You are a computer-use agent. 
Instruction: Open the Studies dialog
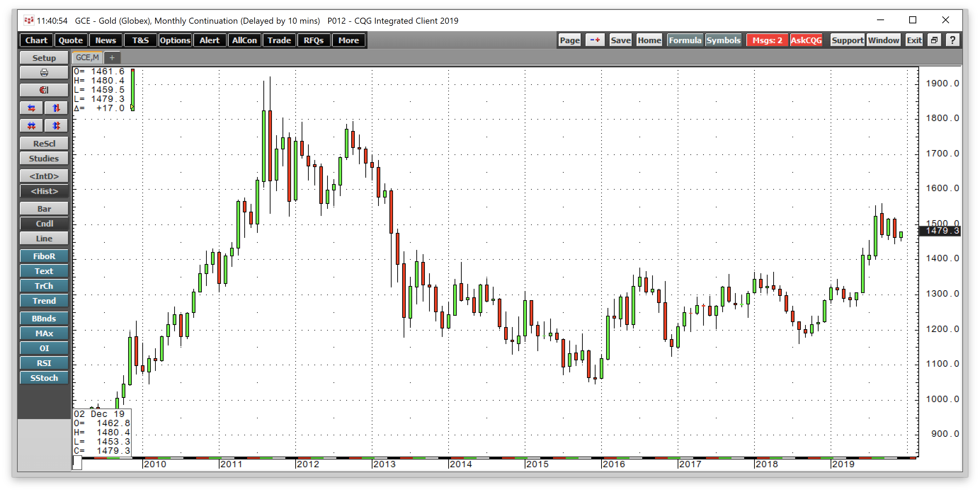pos(44,158)
